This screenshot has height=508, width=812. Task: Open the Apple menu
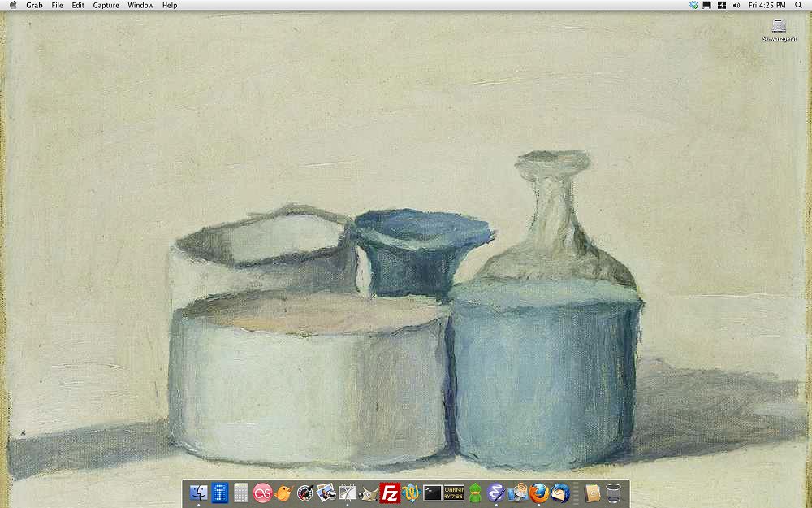[x=12, y=5]
